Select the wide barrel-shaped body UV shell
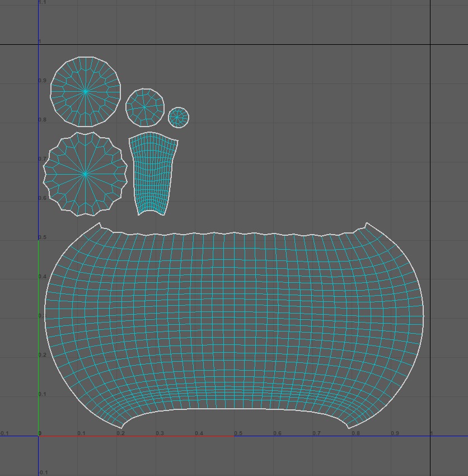Viewport: 468px width, 476px height. (235, 325)
